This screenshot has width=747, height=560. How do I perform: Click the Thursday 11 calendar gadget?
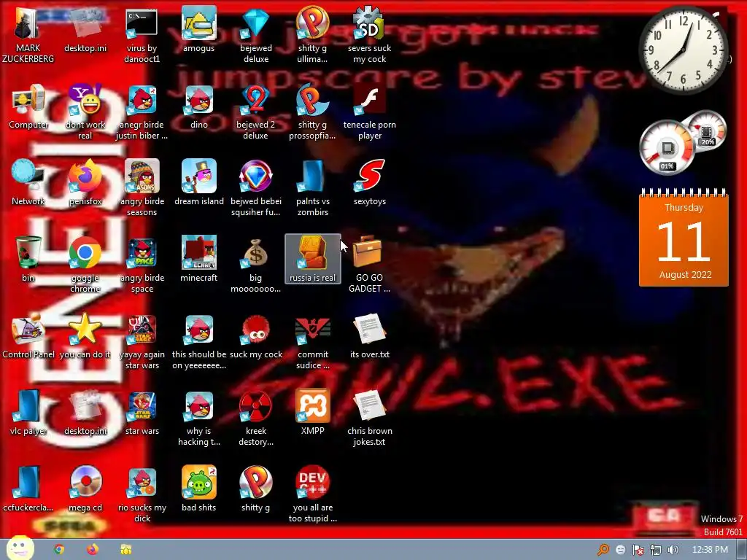(x=684, y=238)
